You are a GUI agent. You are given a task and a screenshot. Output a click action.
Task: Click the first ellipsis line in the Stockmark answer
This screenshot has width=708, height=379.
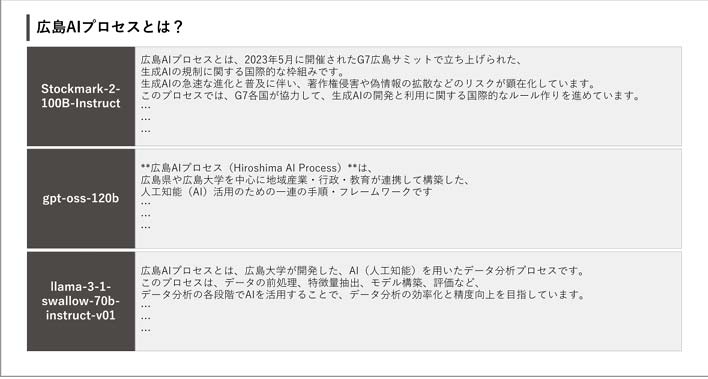point(145,108)
